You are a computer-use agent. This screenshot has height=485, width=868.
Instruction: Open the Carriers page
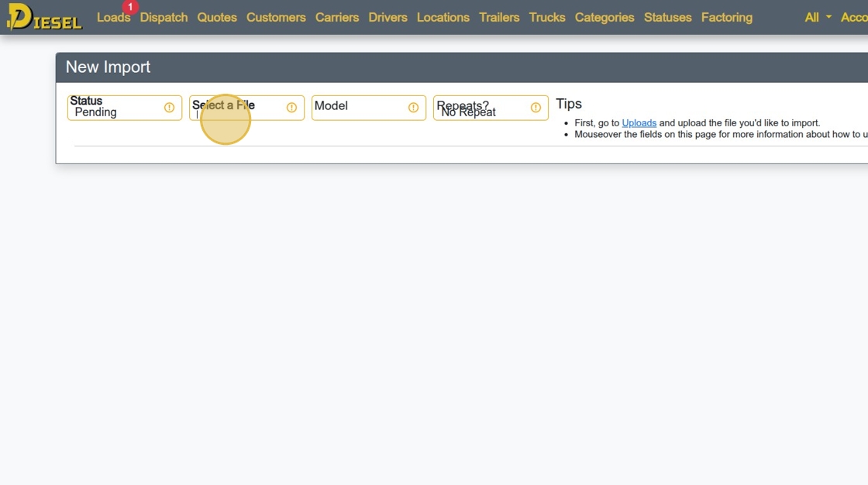[x=337, y=17]
